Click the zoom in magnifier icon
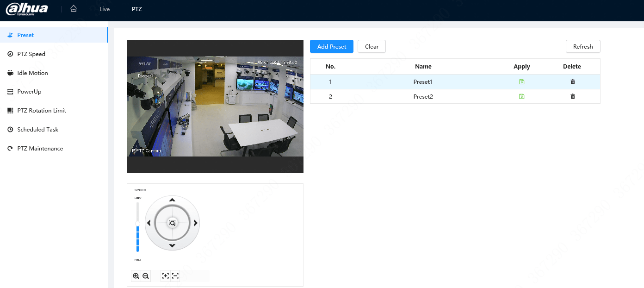 click(x=136, y=275)
